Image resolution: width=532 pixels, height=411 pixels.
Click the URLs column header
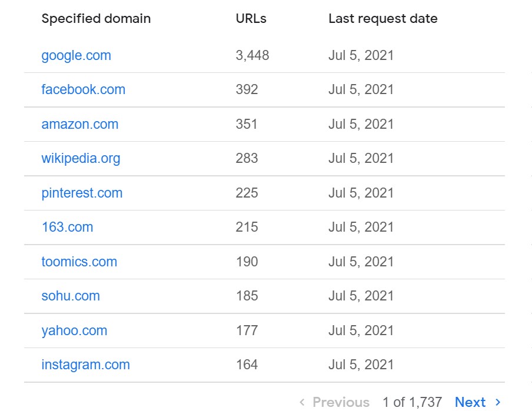coord(251,19)
